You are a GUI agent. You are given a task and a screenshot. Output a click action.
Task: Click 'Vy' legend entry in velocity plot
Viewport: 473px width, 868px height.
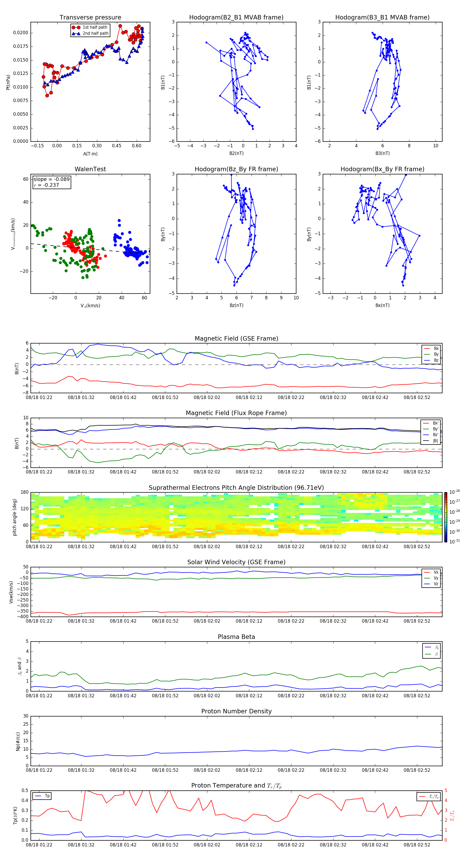coord(431,578)
